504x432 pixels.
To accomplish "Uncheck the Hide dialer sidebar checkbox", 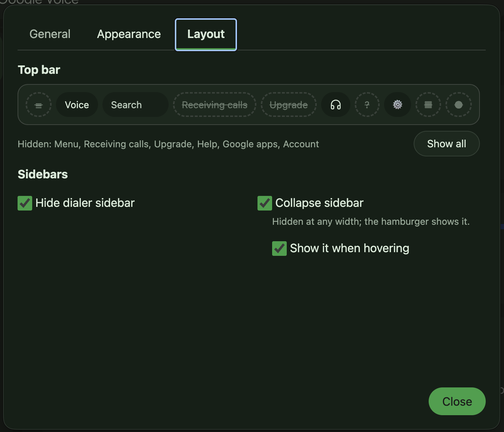I will pyautogui.click(x=25, y=203).
